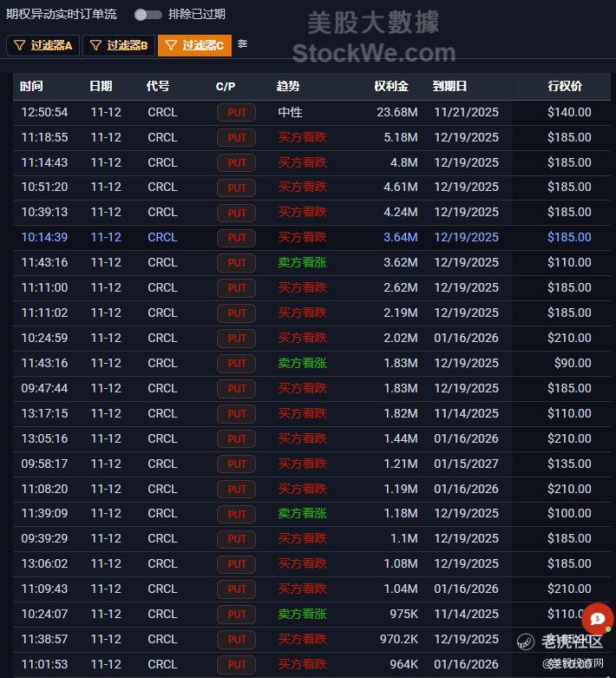Open filter settings sliders icon
Screen dimensions: 616x678
[x=243, y=44]
